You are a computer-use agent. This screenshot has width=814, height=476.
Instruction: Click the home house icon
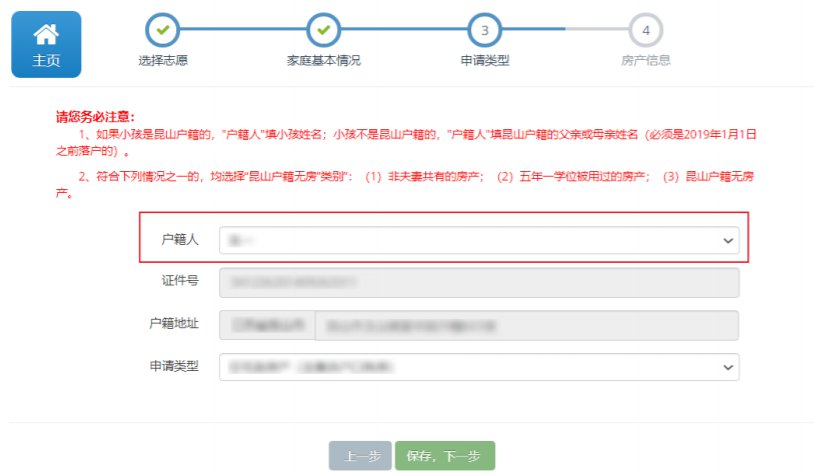[x=46, y=34]
